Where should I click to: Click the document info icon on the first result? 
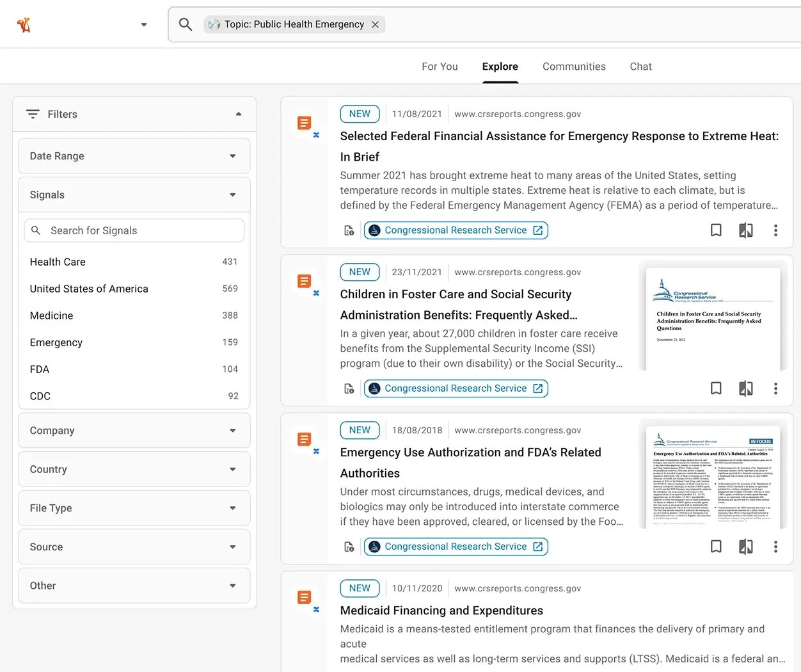349,230
